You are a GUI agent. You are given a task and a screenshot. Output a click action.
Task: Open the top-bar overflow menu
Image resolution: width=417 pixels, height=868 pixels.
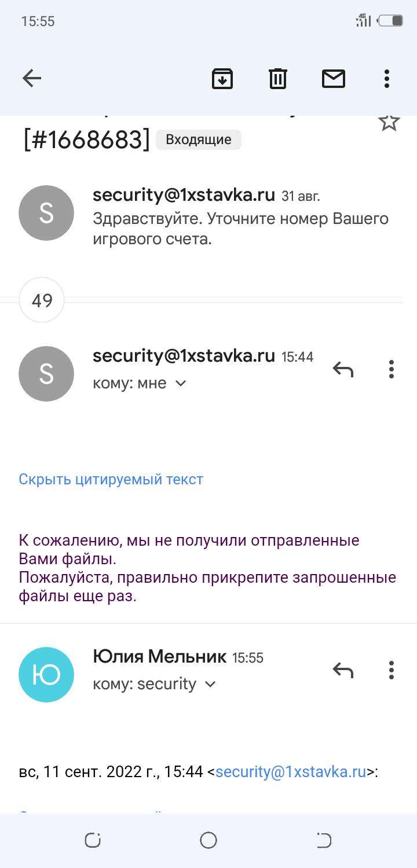pos(387,78)
